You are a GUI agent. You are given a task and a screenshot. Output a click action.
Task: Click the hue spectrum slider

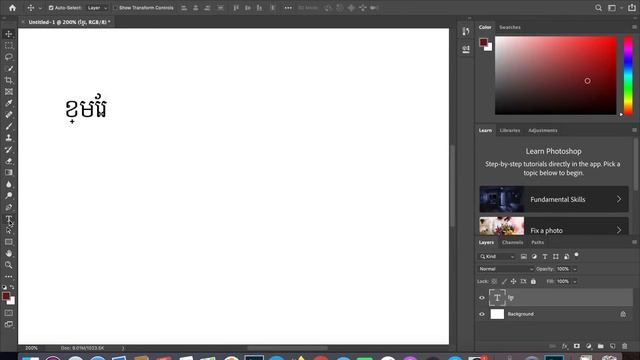(x=628, y=76)
